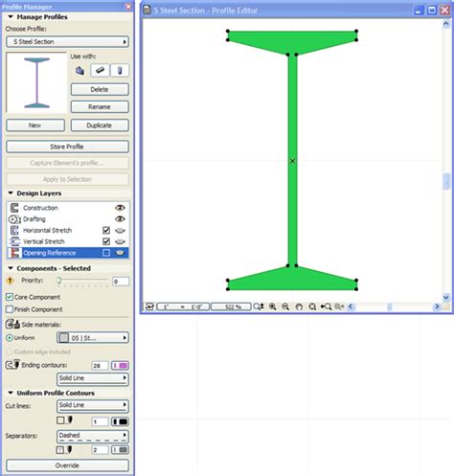Screen dimensions: 454x476
Task: Open the Ending contours Solid Line dropdown
Action: [x=93, y=379]
